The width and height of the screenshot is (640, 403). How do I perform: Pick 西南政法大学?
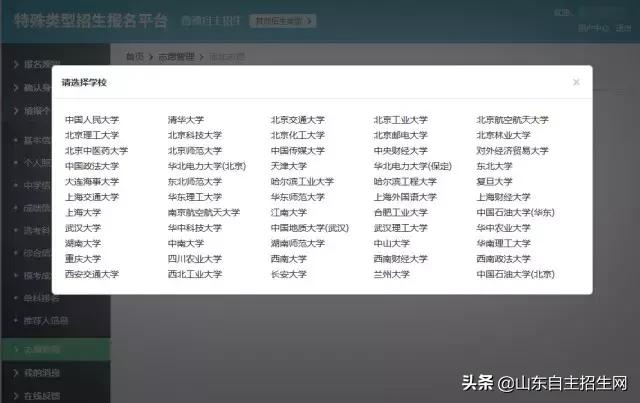click(503, 259)
